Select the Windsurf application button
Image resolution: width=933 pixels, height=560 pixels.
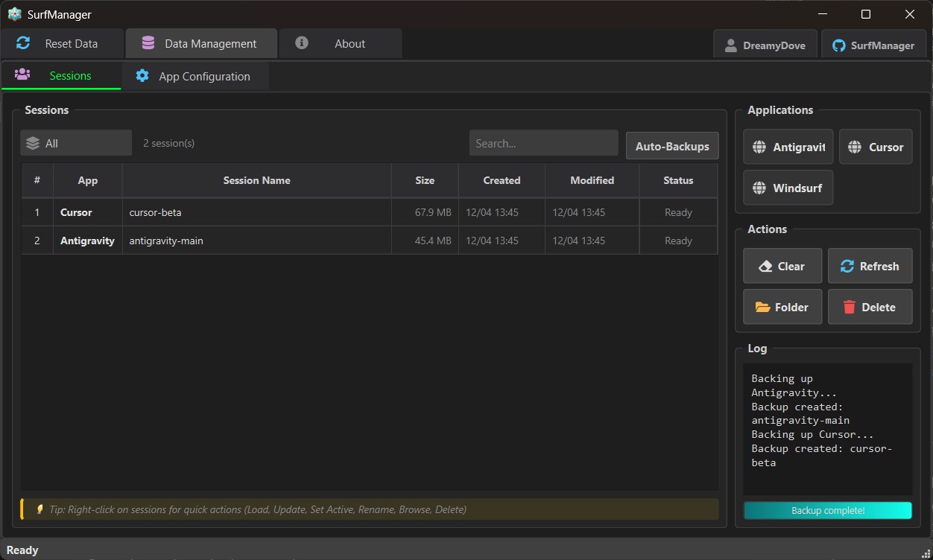(x=788, y=188)
